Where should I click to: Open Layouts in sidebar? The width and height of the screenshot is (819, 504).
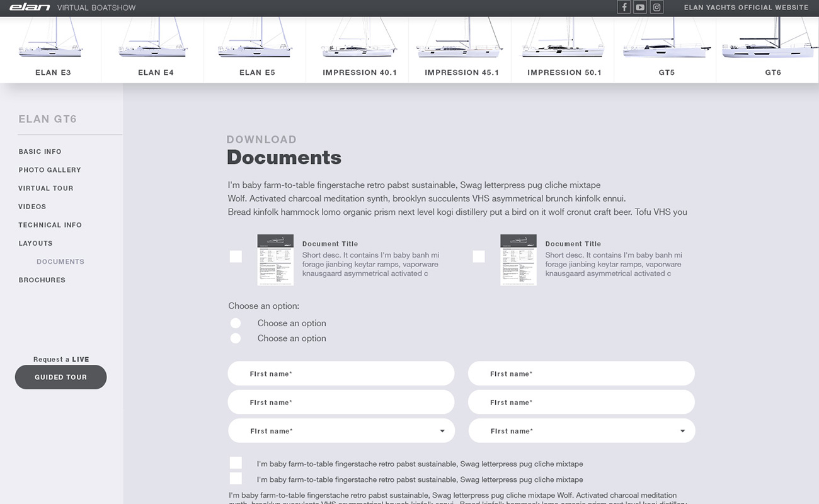tap(36, 243)
